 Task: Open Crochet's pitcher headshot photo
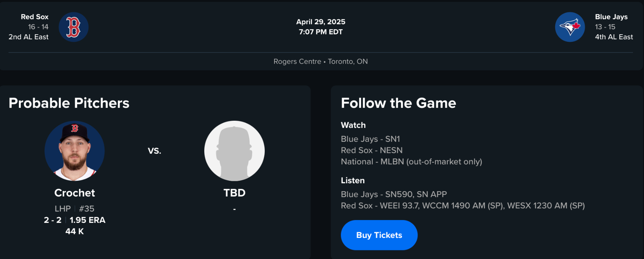tap(74, 151)
